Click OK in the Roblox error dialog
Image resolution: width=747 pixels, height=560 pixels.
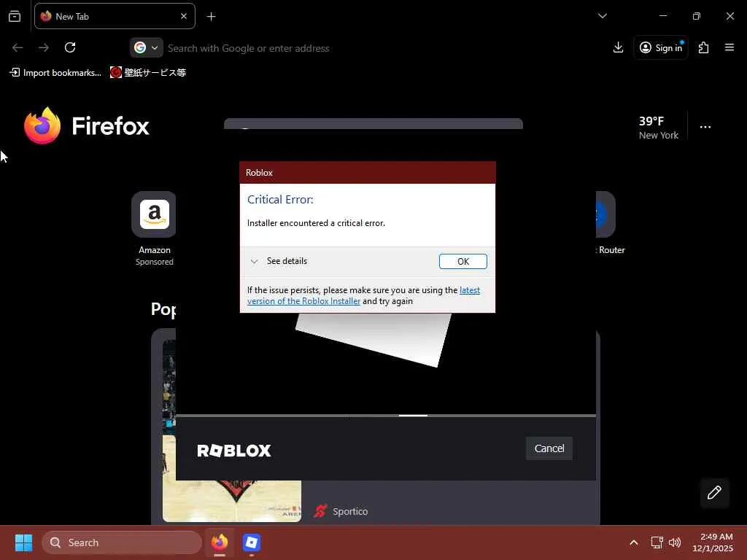[462, 262]
